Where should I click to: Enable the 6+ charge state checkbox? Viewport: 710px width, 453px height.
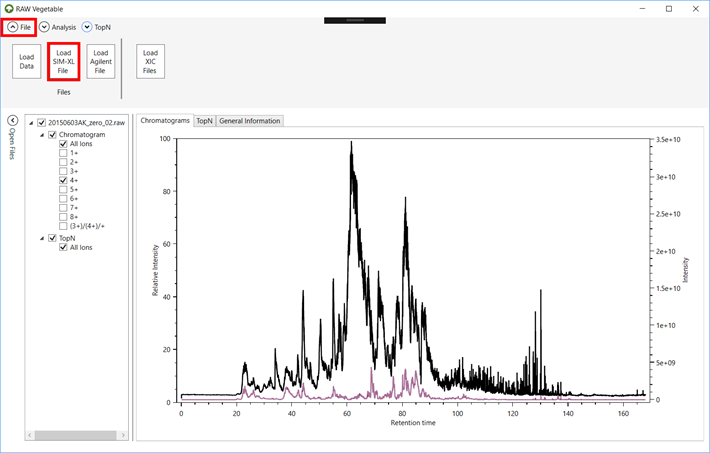click(x=63, y=198)
